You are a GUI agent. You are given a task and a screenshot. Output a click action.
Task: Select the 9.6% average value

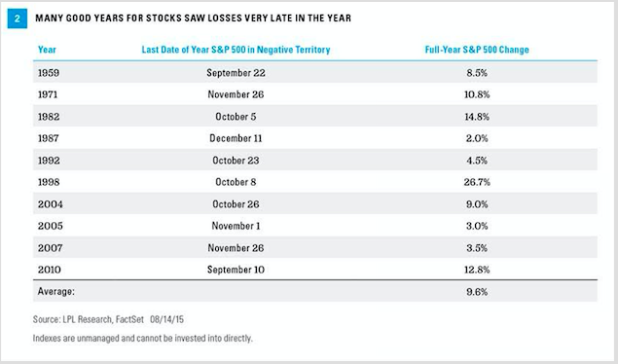(477, 292)
